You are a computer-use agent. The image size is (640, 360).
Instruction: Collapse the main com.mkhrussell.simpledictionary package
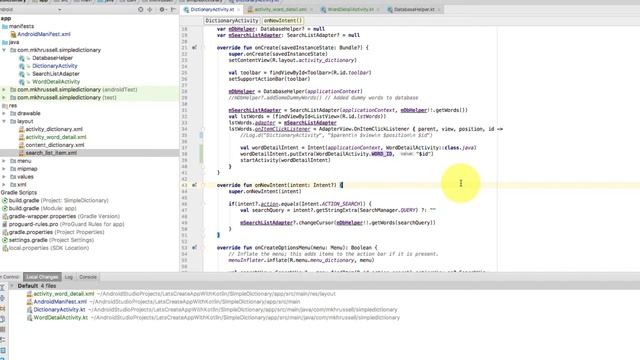tap(4, 50)
